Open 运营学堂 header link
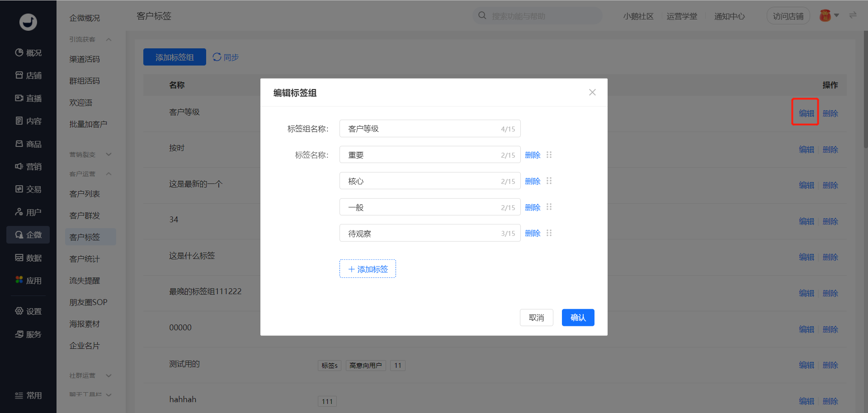868x413 pixels. [682, 16]
